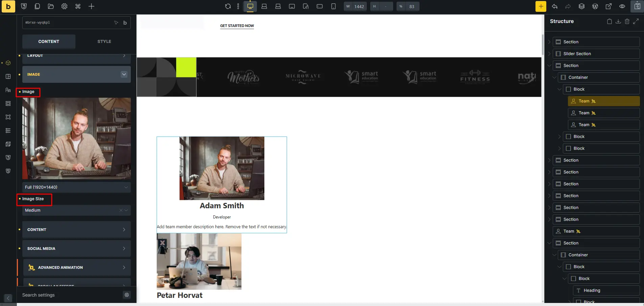Expand structure panel using the arrows icon

coord(636,21)
